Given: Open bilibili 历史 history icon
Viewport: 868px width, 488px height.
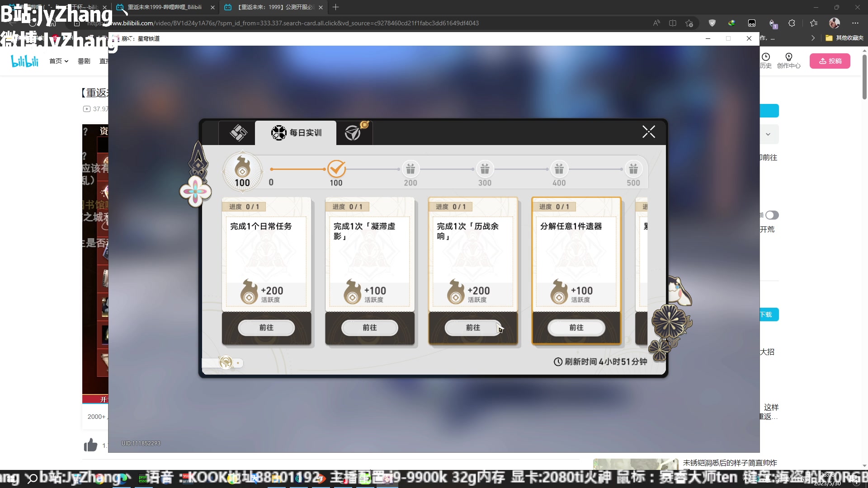Looking at the screenshot, I should (765, 61).
